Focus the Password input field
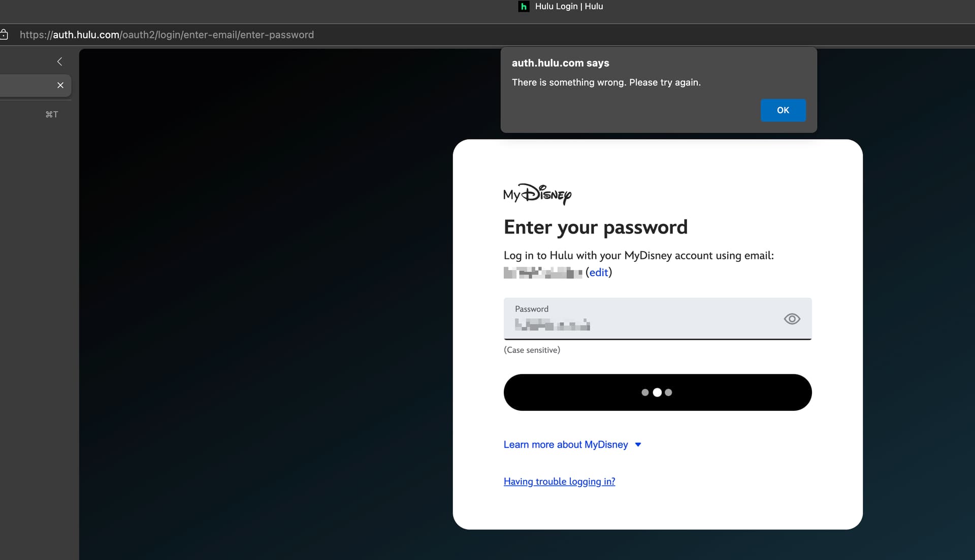The image size is (975, 560). pyautogui.click(x=645, y=324)
